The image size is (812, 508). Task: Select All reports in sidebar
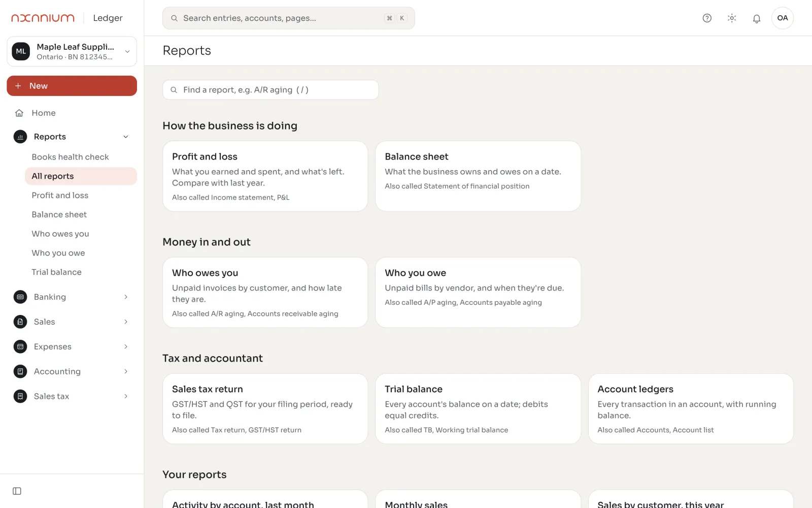click(81, 176)
